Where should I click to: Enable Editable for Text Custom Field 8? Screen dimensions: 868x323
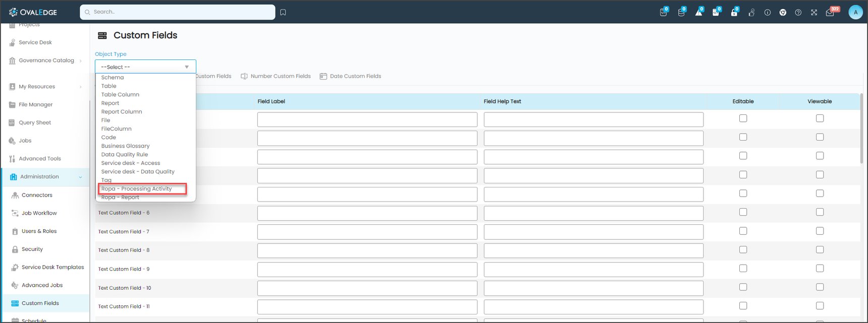[743, 250]
